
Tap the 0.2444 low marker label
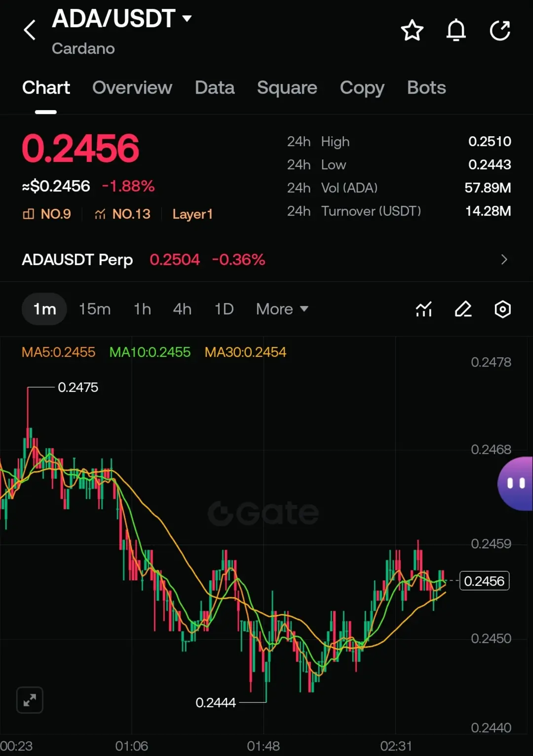pyautogui.click(x=216, y=702)
